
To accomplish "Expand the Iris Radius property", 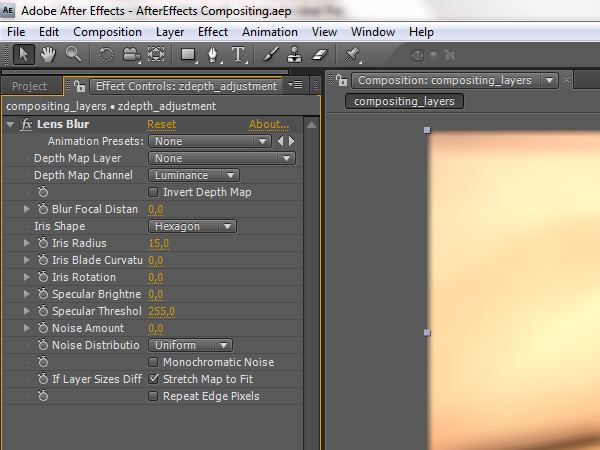I will coord(27,243).
